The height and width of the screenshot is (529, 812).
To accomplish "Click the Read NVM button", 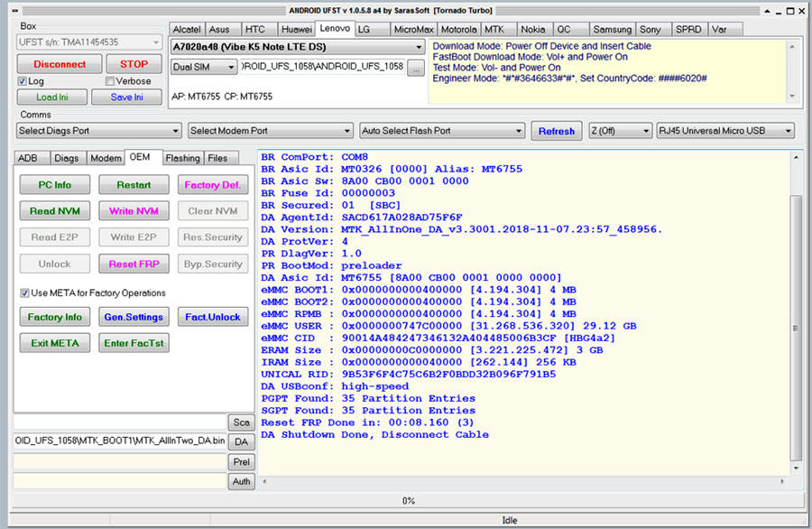I will pos(55,211).
